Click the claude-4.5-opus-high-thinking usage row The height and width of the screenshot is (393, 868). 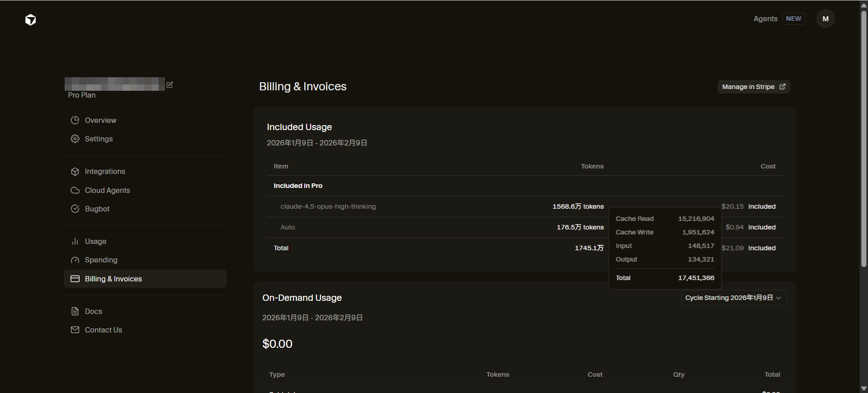pyautogui.click(x=328, y=206)
